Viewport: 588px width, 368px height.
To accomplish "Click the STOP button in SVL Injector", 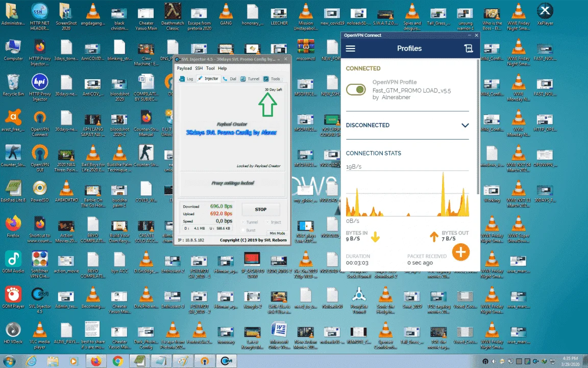I will point(261,210).
